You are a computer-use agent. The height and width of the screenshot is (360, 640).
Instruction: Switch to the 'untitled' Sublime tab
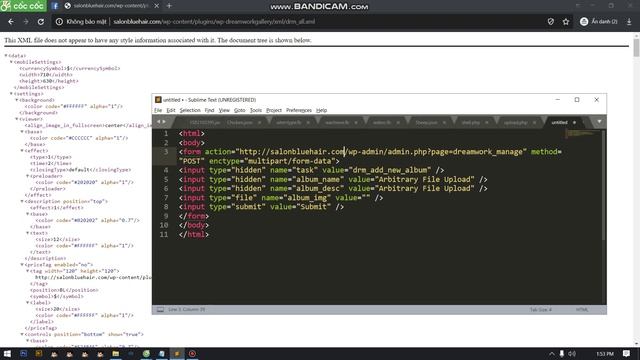[x=559, y=122]
